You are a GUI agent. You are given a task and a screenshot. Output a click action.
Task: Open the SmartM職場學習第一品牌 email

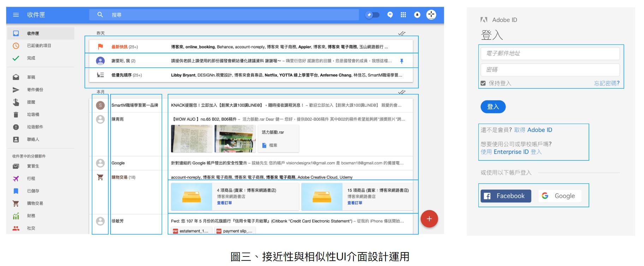251,105
